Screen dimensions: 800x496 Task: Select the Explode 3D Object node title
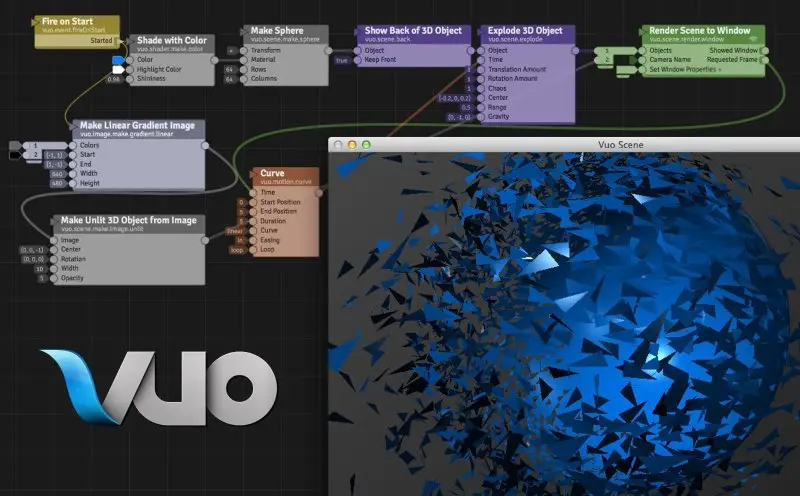[x=525, y=31]
